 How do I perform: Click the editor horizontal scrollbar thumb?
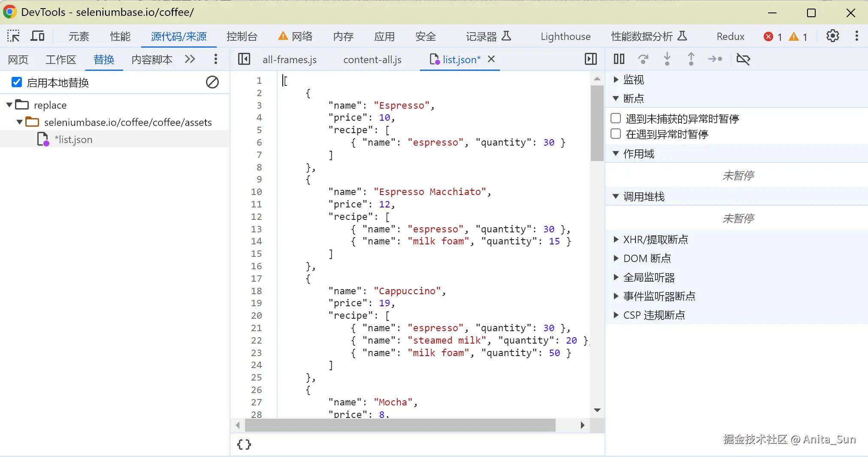pyautogui.click(x=400, y=425)
